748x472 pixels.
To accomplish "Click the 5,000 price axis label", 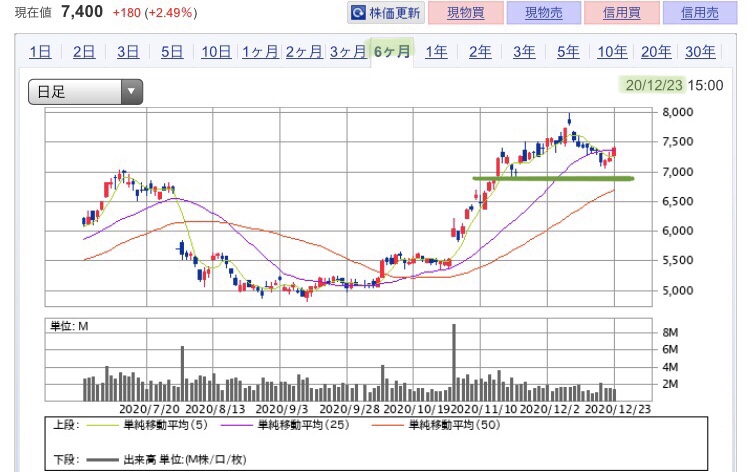I will coord(678,290).
